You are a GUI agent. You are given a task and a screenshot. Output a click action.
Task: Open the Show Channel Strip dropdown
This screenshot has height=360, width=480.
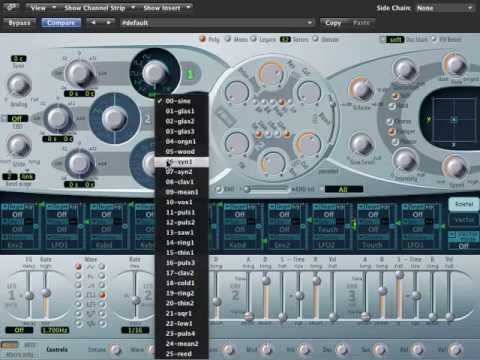tap(98, 7)
